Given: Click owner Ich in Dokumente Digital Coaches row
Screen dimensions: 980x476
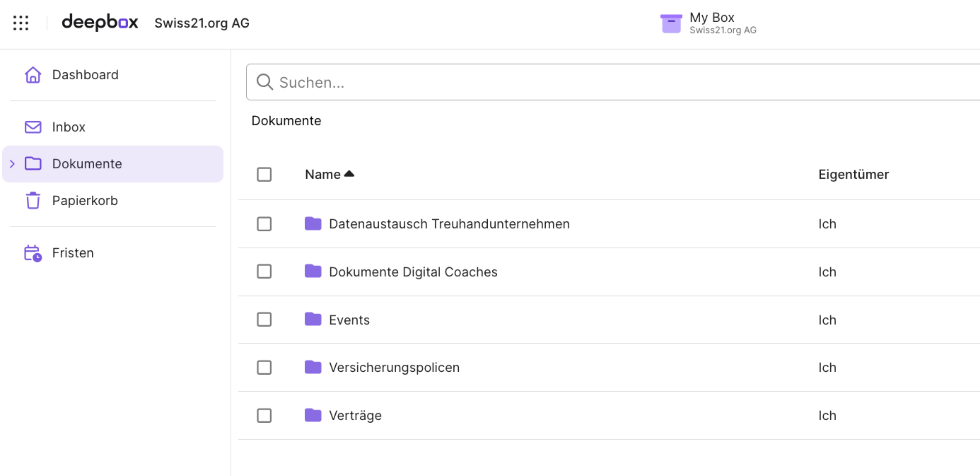Looking at the screenshot, I should pyautogui.click(x=827, y=272).
